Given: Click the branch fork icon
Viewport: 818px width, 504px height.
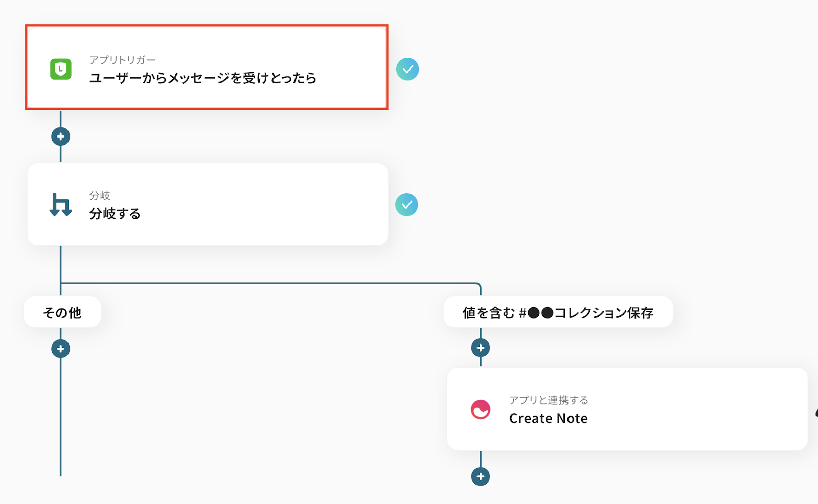Looking at the screenshot, I should [x=61, y=204].
